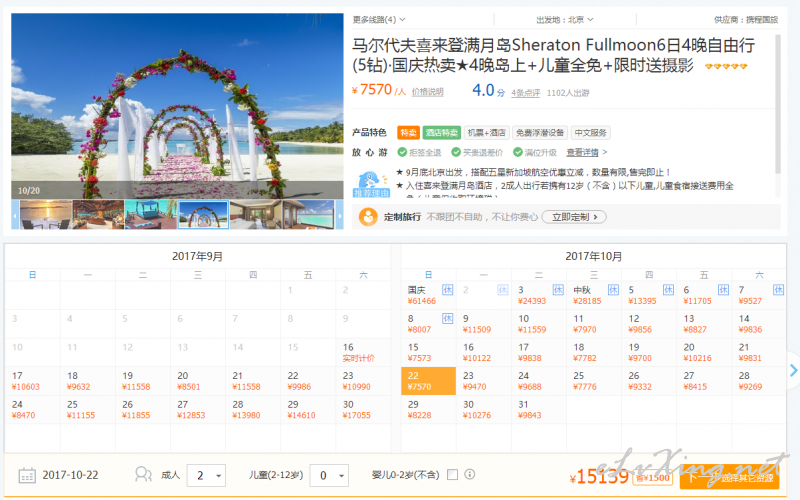Select October 31 priced ¥9843

coord(539,409)
